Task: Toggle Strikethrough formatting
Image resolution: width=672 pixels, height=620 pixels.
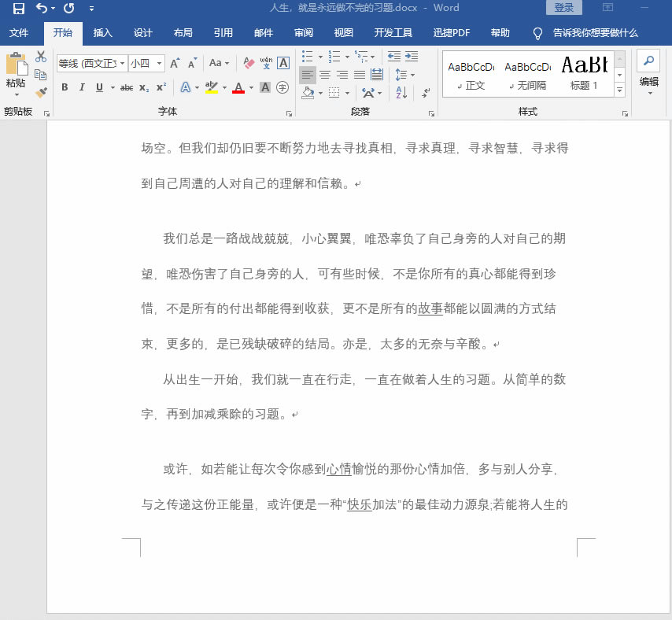Action: [127, 87]
